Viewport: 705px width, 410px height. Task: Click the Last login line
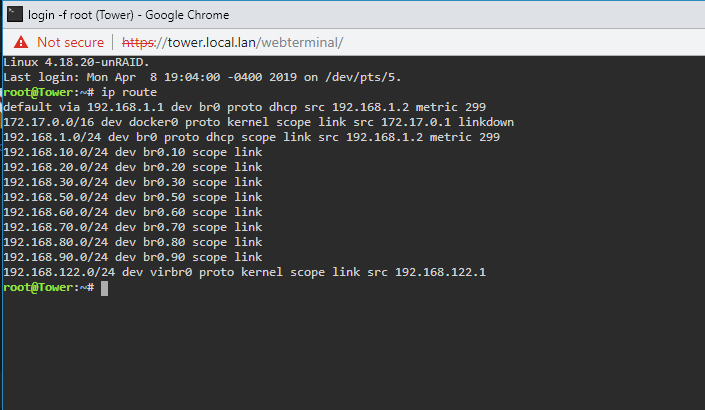tap(202, 77)
